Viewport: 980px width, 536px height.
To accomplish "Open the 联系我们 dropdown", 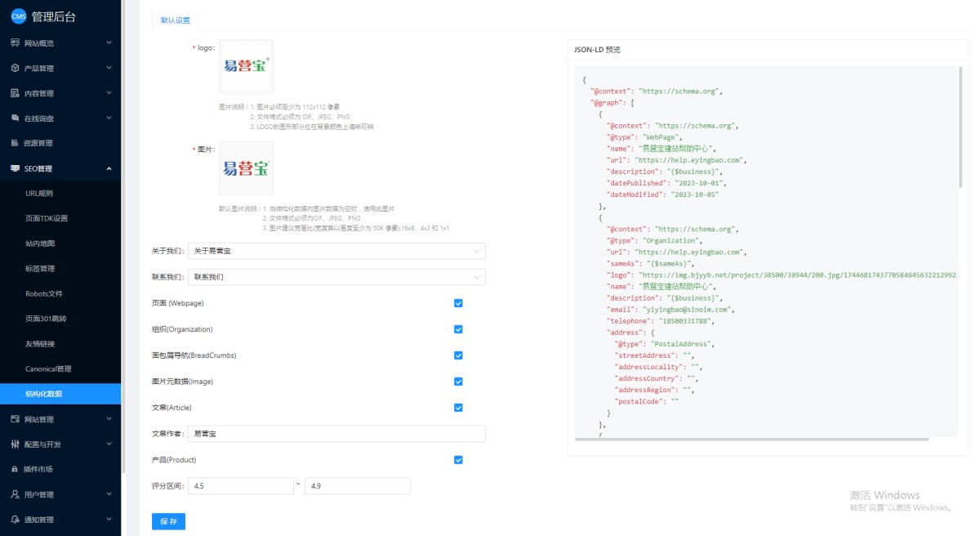I will [336, 277].
